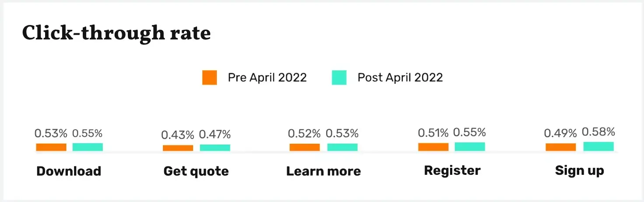Click the Sign up category label
The width and height of the screenshot is (644, 202).
pyautogui.click(x=580, y=170)
